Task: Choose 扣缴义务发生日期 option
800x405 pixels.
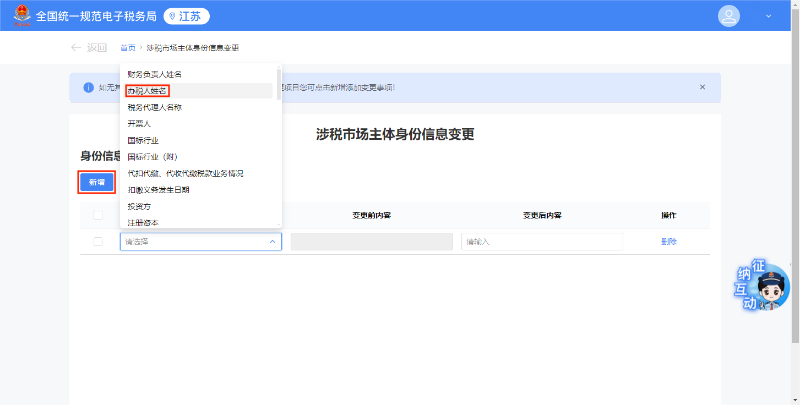Action: 200,190
